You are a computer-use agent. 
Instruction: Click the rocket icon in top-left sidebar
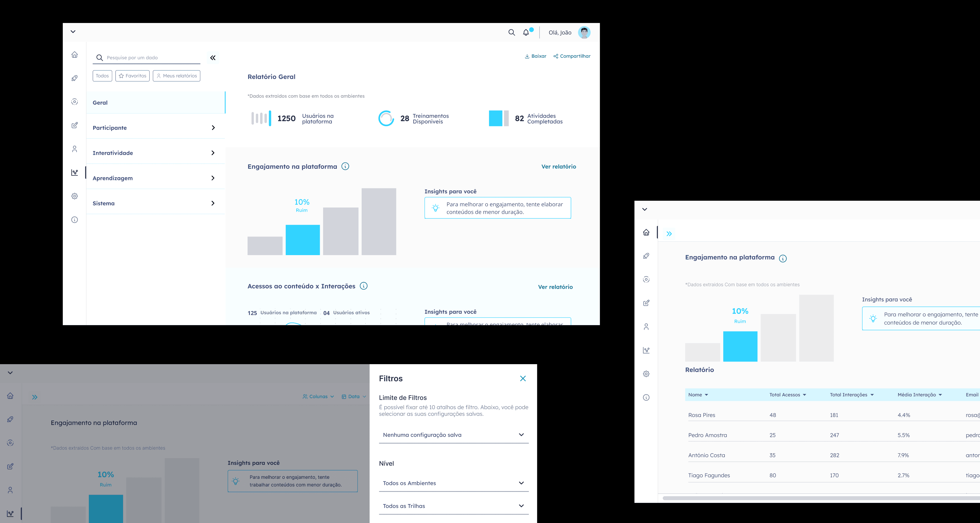[x=75, y=78]
